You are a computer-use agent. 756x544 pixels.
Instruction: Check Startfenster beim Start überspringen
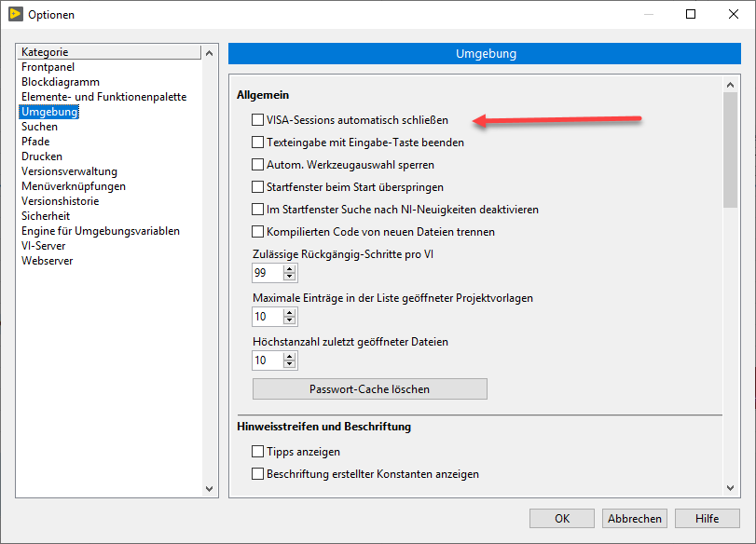pyautogui.click(x=258, y=187)
